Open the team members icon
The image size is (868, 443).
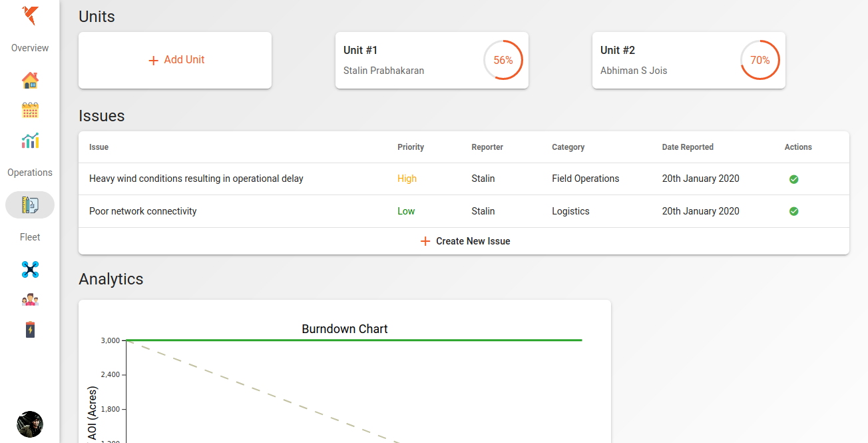30,300
